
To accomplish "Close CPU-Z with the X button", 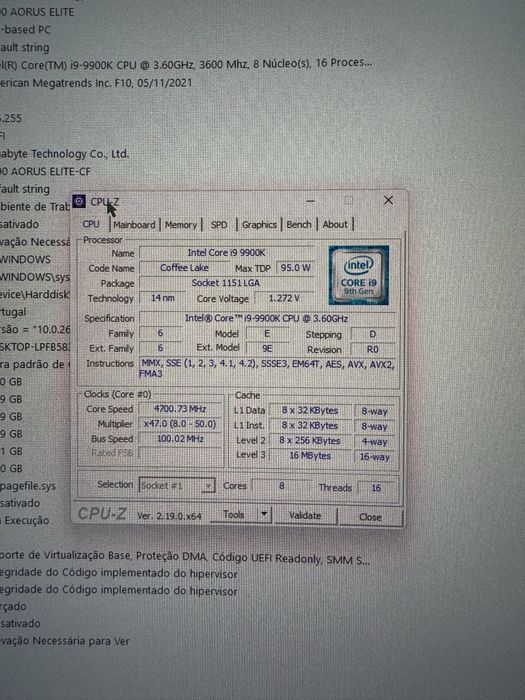I will pyautogui.click(x=388, y=200).
